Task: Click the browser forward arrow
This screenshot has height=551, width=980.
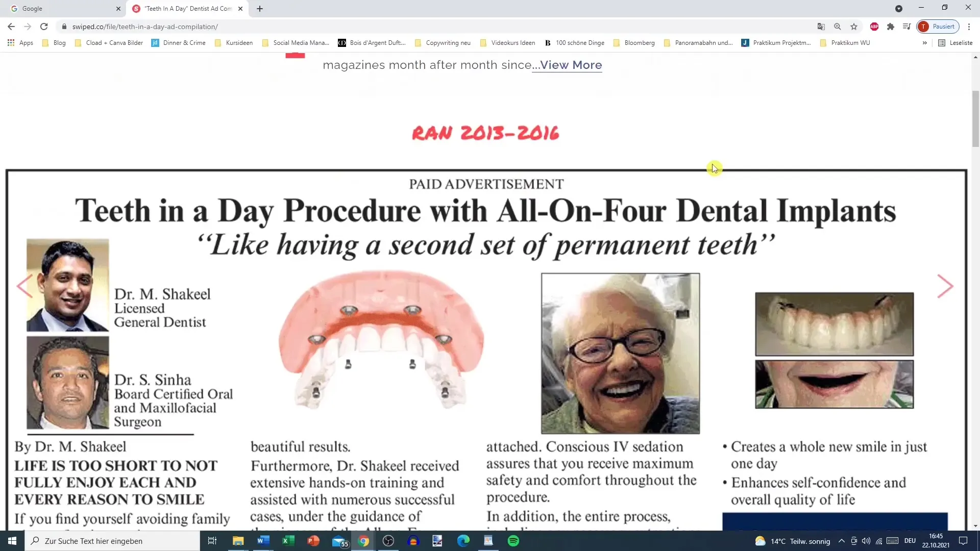Action: tap(28, 27)
